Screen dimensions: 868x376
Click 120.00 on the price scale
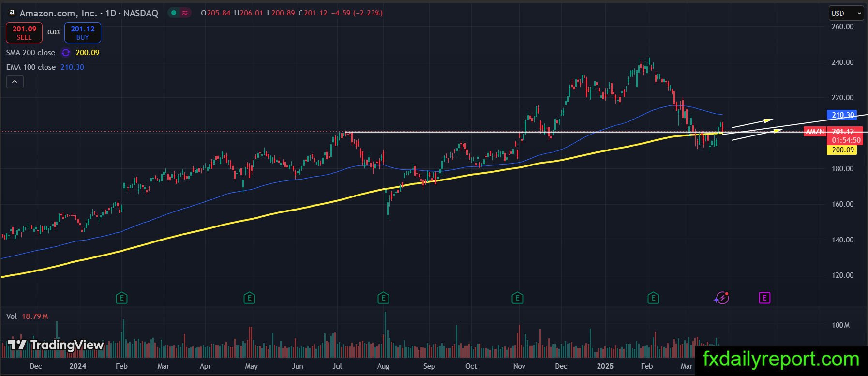point(843,275)
